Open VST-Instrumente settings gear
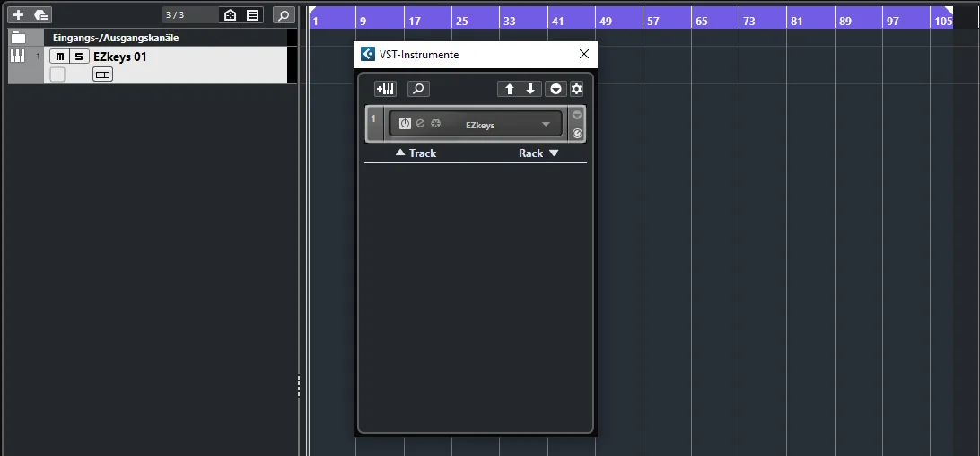The height and width of the screenshot is (456, 980). point(576,89)
